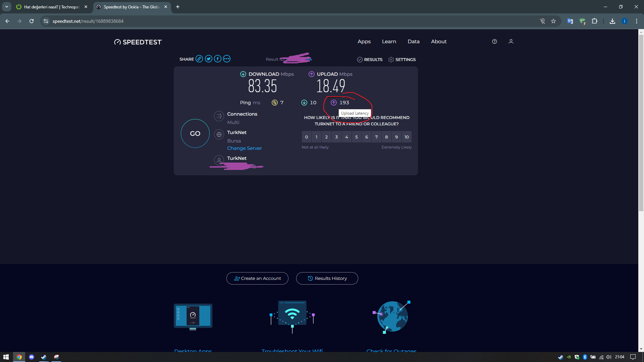Open the Apps menu item
The width and height of the screenshot is (644, 362).
364,42
